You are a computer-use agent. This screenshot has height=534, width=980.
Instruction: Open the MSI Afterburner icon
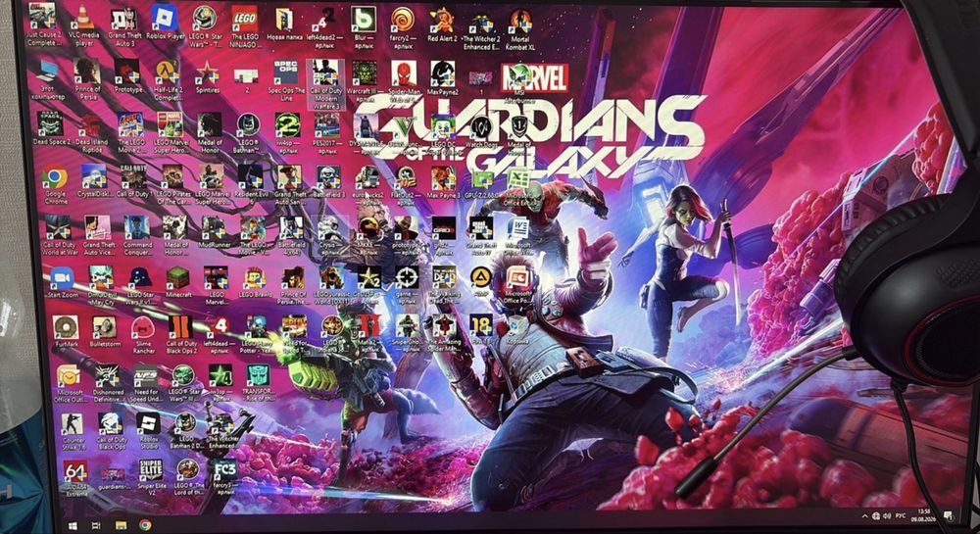click(519, 83)
